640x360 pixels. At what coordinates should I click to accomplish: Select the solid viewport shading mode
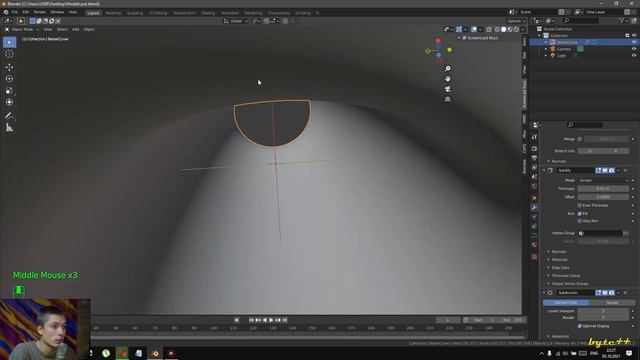pos(503,29)
